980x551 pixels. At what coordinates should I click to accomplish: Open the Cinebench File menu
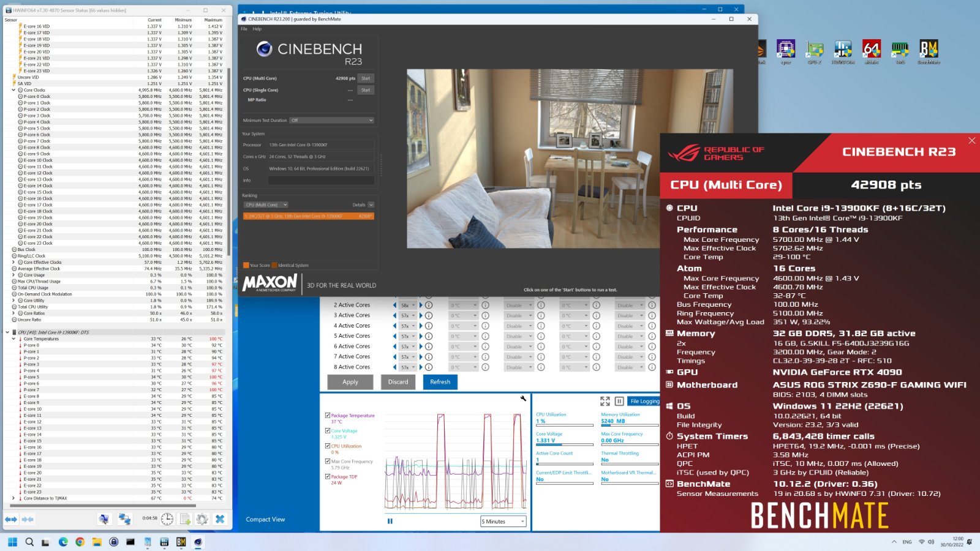point(244,29)
